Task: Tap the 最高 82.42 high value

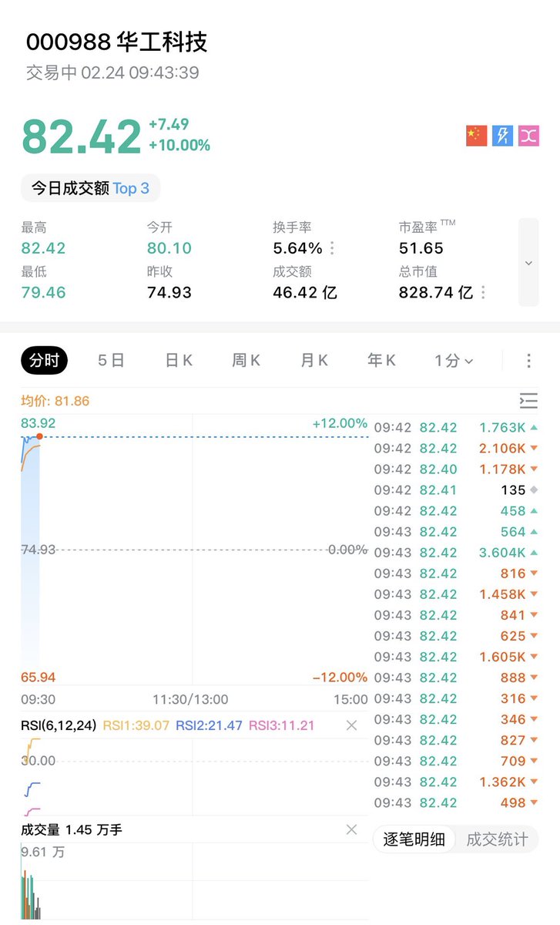Action: pyautogui.click(x=43, y=248)
